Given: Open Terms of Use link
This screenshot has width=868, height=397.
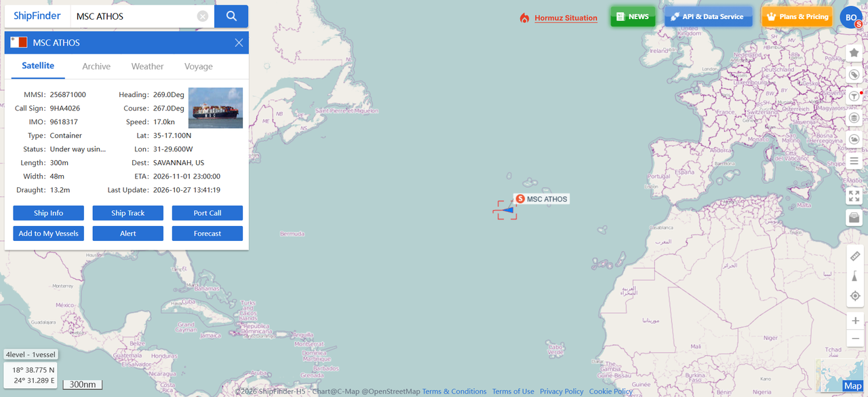Looking at the screenshot, I should click(513, 392).
